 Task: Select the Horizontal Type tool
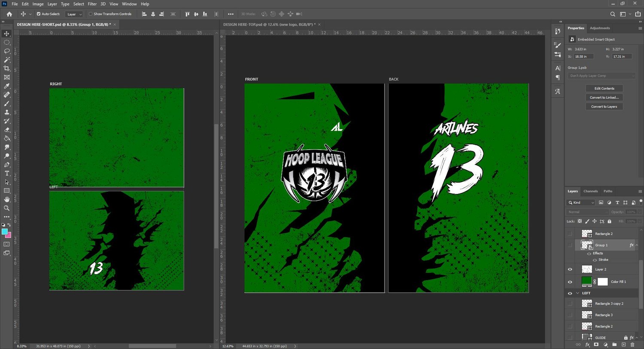coord(7,173)
